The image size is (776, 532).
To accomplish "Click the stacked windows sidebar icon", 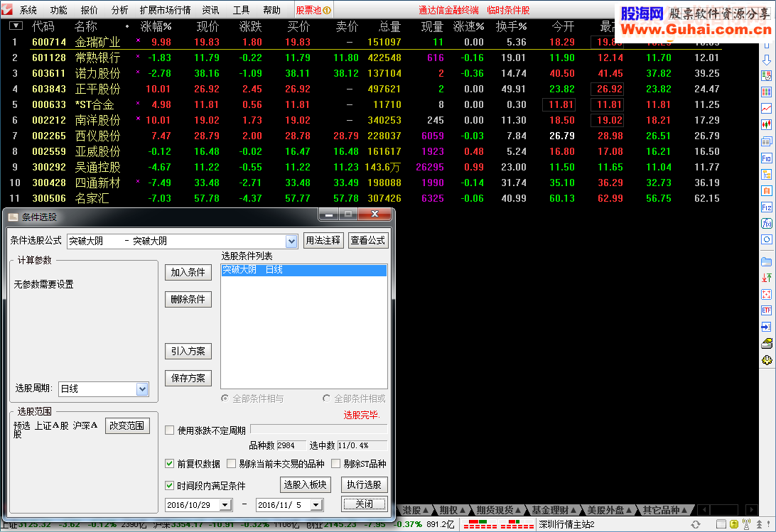I will [x=767, y=141].
